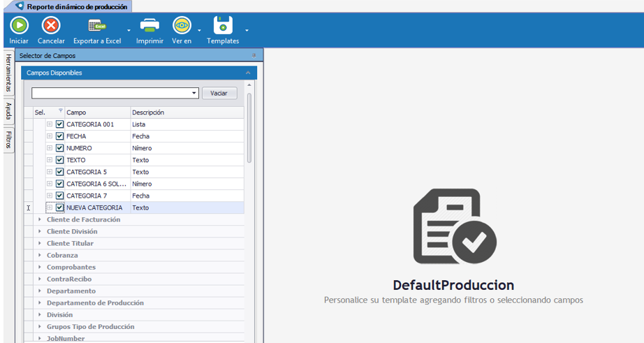Click the Templates save disk icon
644x343 pixels.
[x=223, y=26]
